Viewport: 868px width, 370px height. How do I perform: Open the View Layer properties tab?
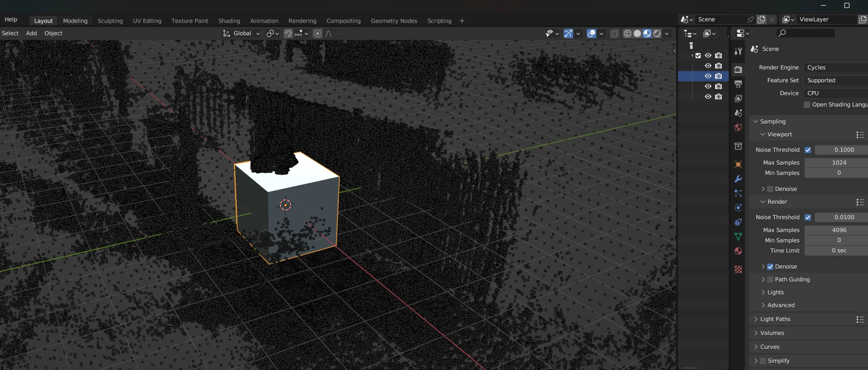click(x=738, y=98)
